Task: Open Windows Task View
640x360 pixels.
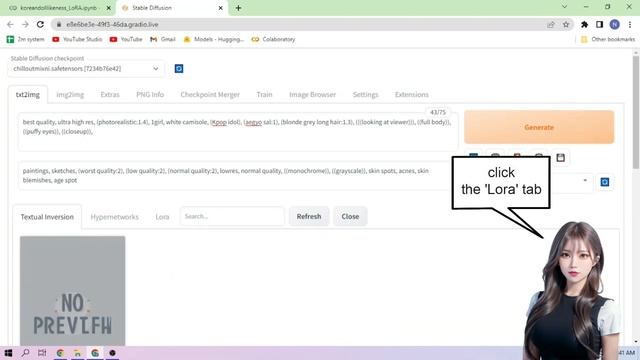Action: click(42, 353)
